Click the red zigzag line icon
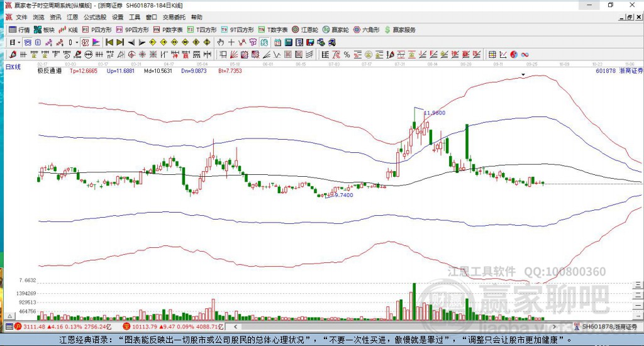The image size is (644, 346). click(x=60, y=42)
